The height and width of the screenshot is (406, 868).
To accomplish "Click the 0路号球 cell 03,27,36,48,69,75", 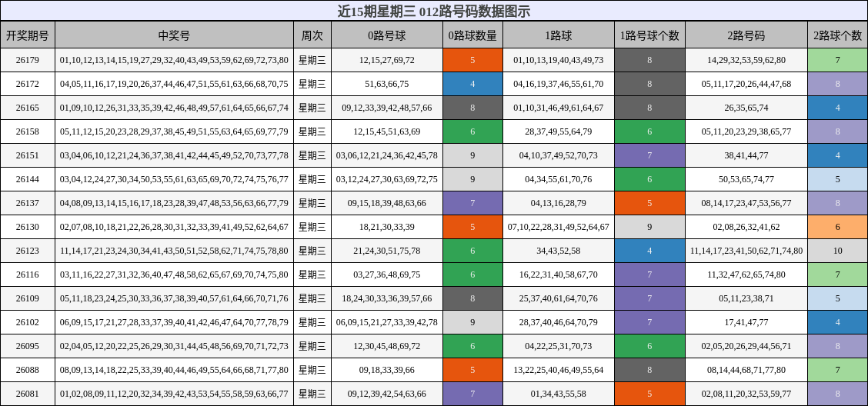I will click(x=387, y=275).
